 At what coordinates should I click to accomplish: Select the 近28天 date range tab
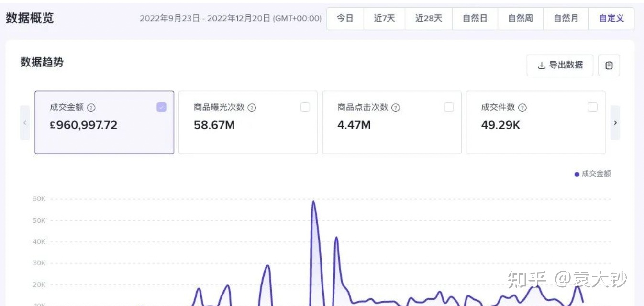click(x=428, y=19)
